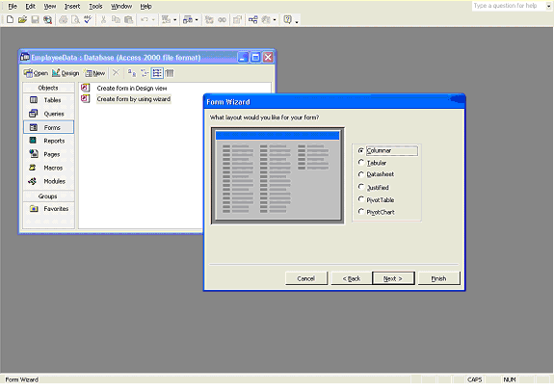Click the Spelling check toolbar icon

coord(88,20)
